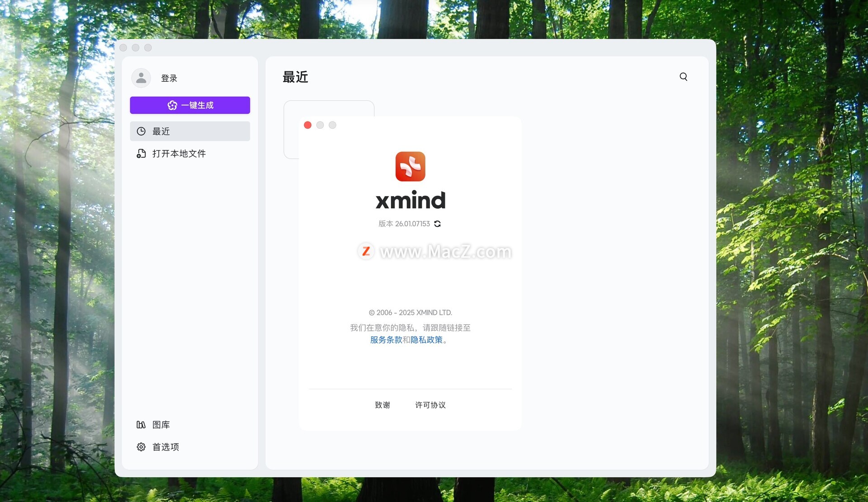Click the 登录 text label

pos(169,78)
